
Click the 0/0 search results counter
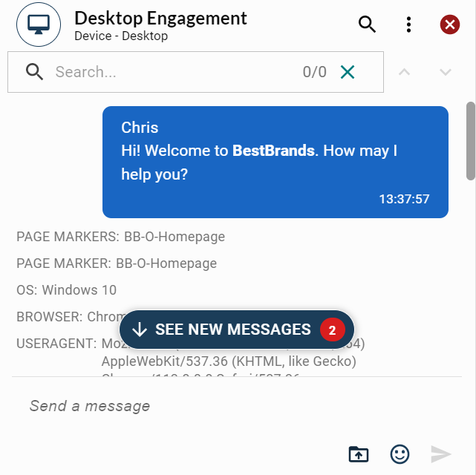coord(314,72)
